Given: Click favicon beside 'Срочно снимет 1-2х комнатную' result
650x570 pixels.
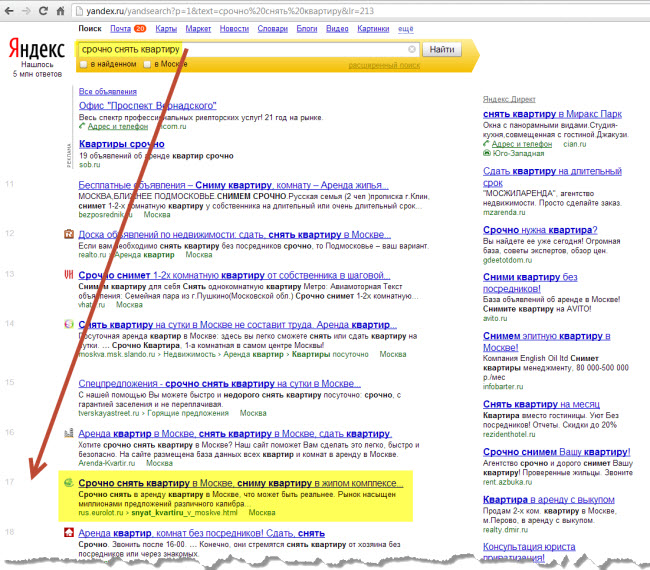Looking at the screenshot, I should 69,274.
